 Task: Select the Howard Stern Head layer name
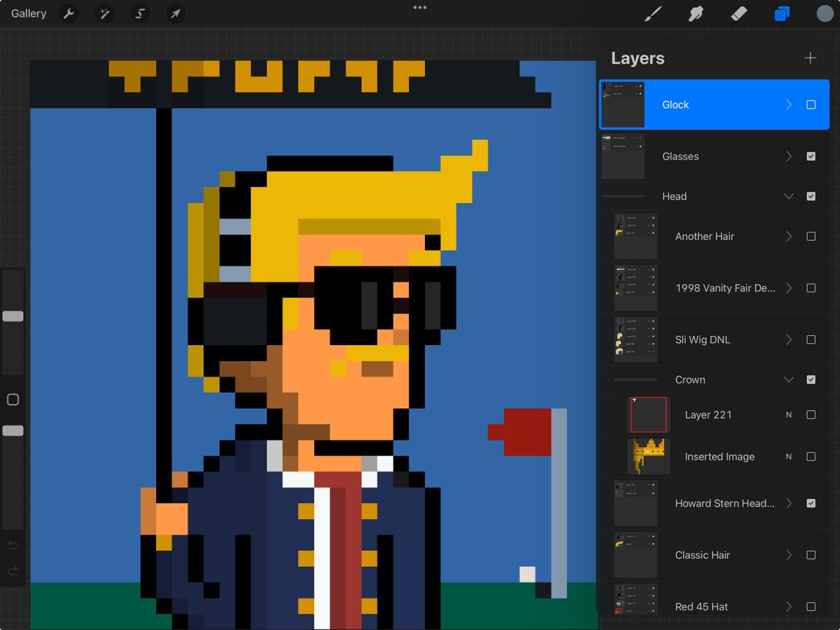pos(725,503)
